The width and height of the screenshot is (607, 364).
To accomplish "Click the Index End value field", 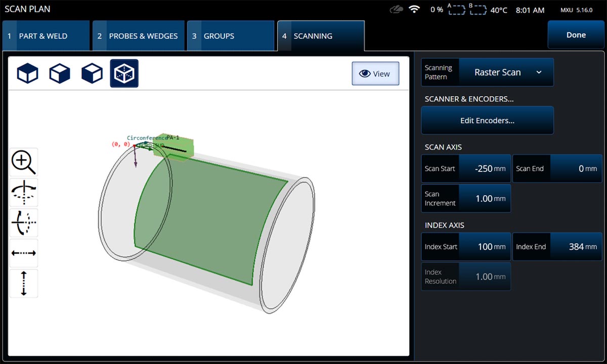I will 575,247.
